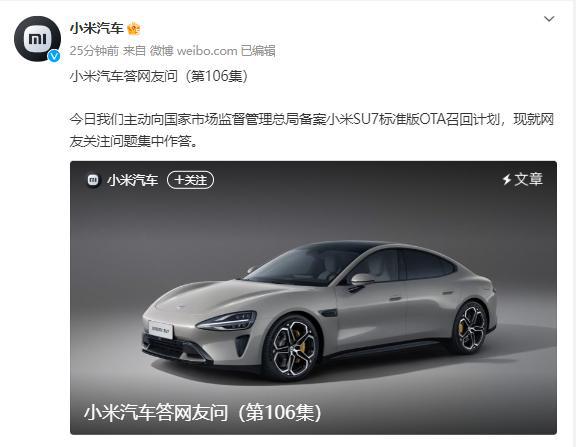Click the 微博 weibo.com source link
Viewport: 576px width, 447px height.
[x=193, y=51]
